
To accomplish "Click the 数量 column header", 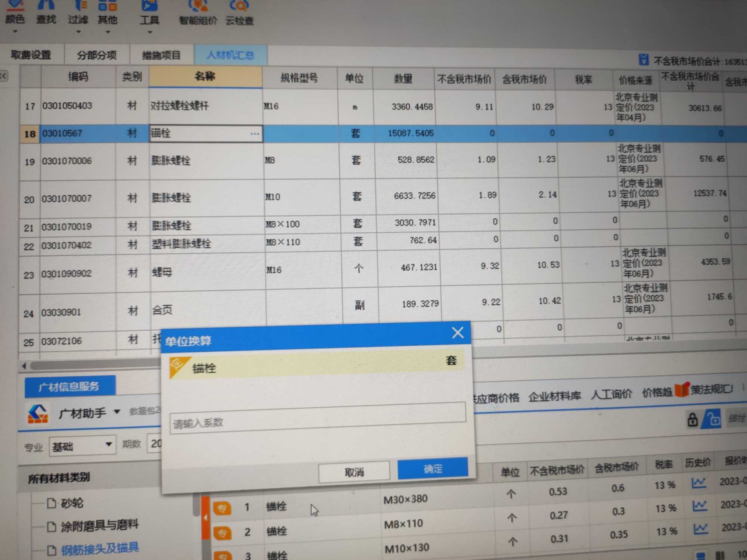I will pyautogui.click(x=403, y=79).
